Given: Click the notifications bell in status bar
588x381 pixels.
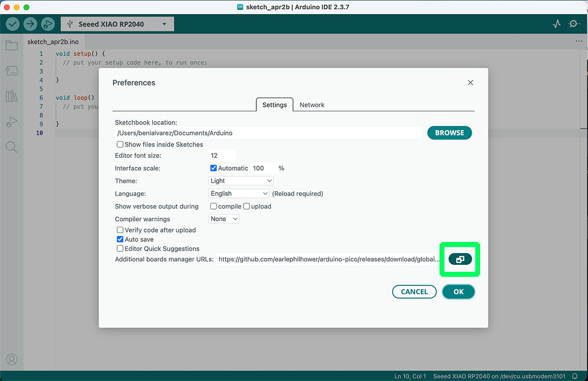Looking at the screenshot, I should pos(575,376).
